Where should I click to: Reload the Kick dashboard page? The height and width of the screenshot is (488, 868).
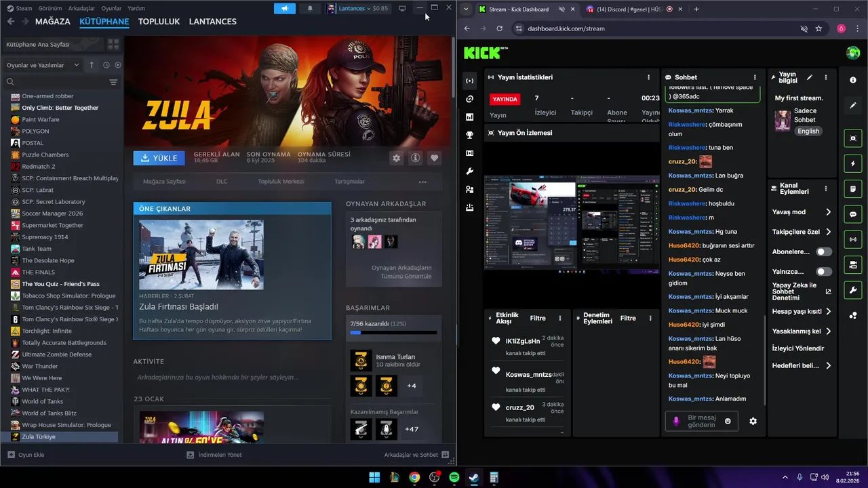(x=499, y=28)
